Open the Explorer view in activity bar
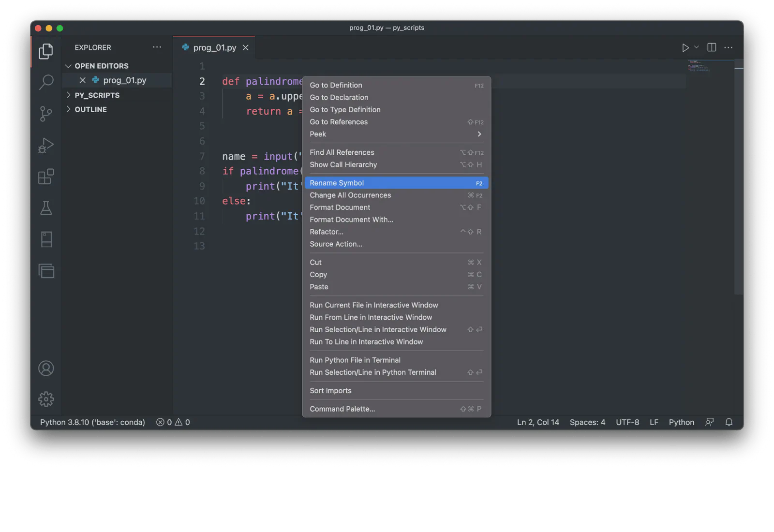This screenshot has height=532, width=774. 46,51
